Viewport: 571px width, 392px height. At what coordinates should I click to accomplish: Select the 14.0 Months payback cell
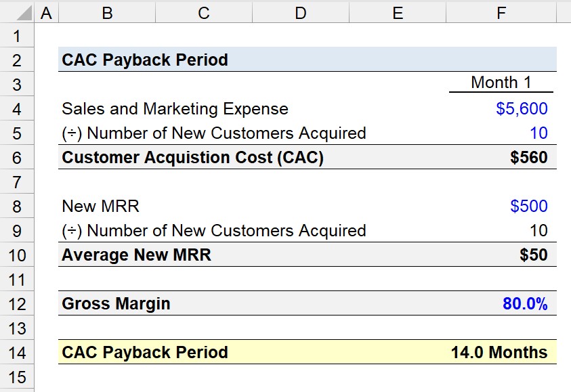[x=501, y=352]
